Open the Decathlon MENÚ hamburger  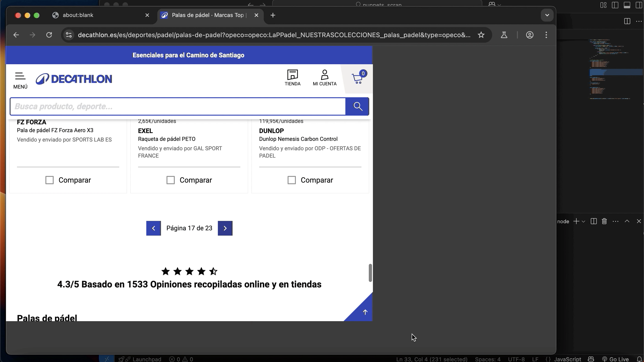20,80
